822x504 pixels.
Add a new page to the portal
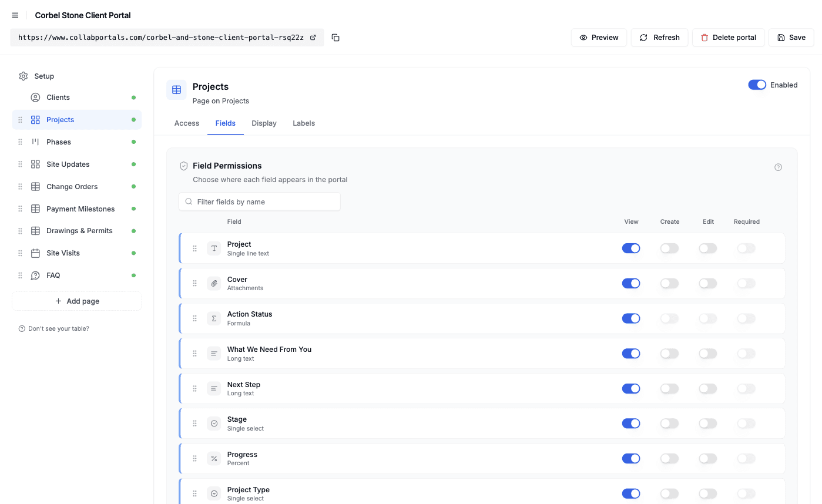point(77,301)
